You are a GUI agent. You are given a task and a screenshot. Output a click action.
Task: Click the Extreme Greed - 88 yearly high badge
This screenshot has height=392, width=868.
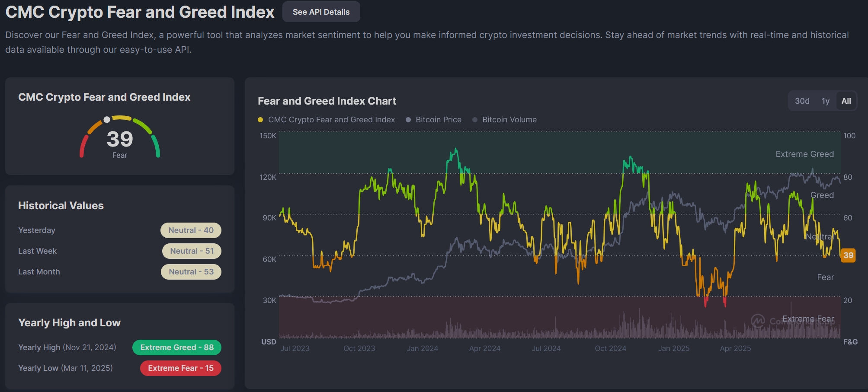click(177, 347)
